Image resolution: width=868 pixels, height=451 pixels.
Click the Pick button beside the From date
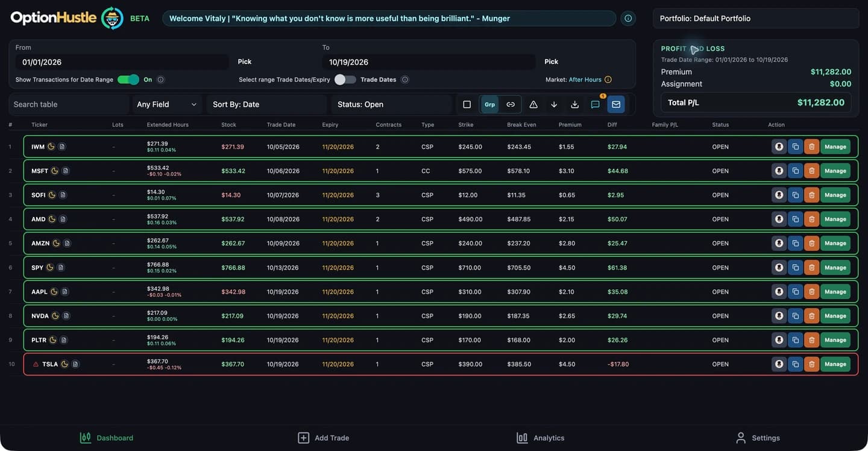pos(245,61)
